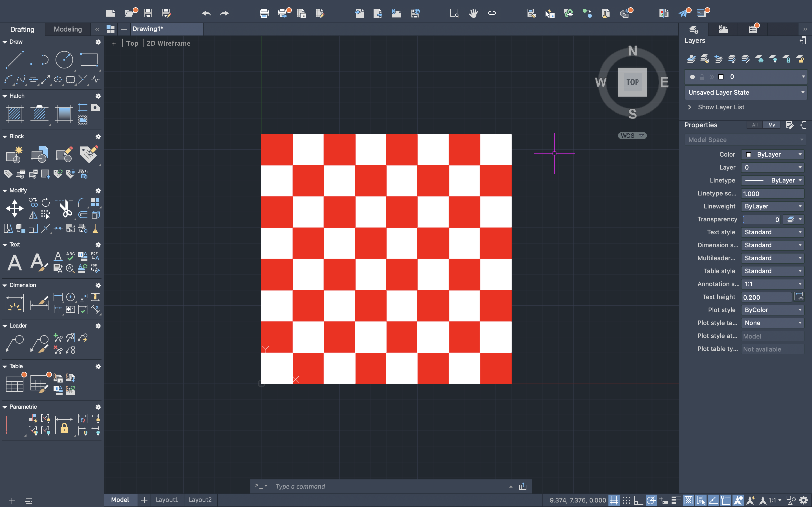
Task: Toggle ortho mode in status bar
Action: click(x=638, y=500)
